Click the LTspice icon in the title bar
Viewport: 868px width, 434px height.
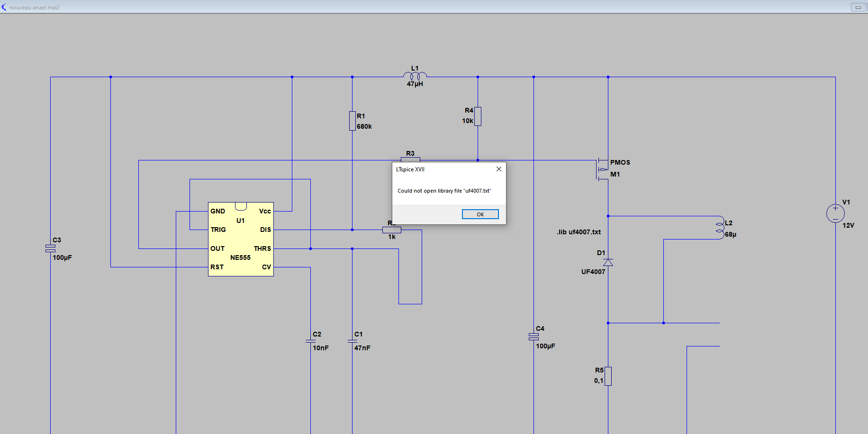tap(4, 7)
